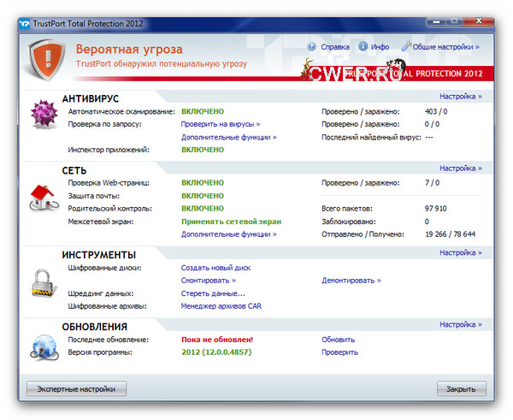
Task: Click the globe Updates icon
Action: [43, 345]
